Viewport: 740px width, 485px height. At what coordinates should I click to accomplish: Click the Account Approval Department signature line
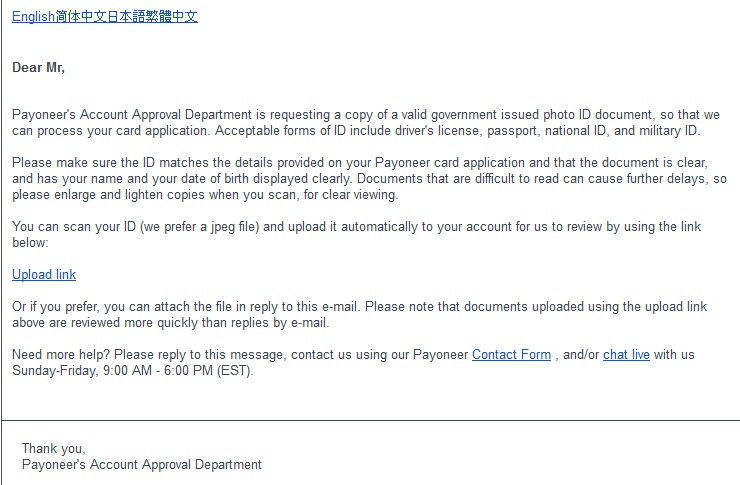click(x=142, y=465)
